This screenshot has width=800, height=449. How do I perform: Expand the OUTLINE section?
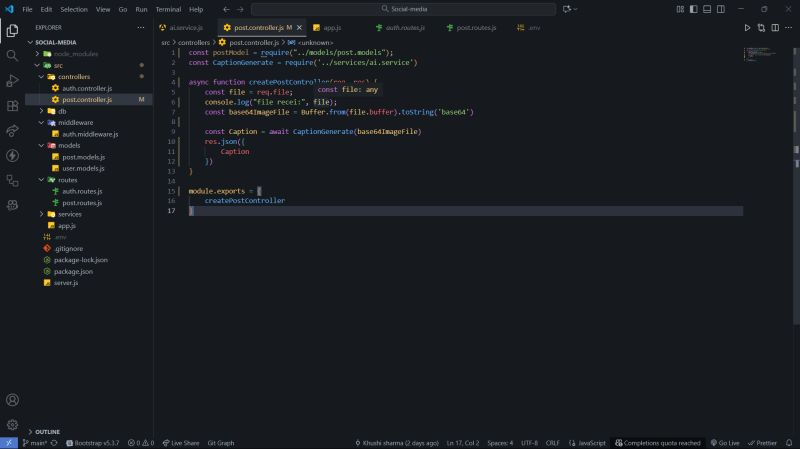click(x=47, y=432)
